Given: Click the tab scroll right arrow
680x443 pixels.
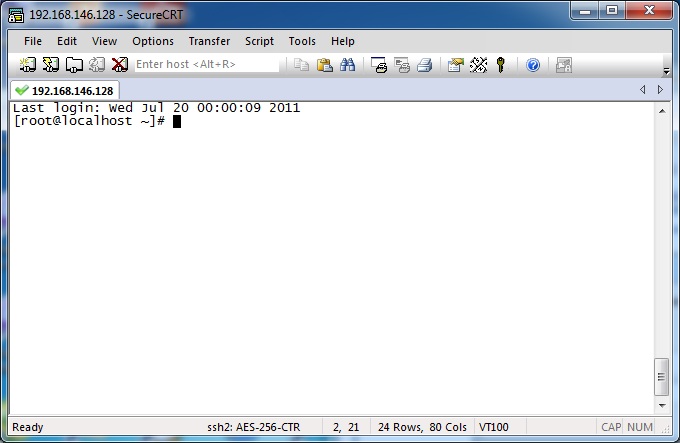Looking at the screenshot, I should point(660,90).
